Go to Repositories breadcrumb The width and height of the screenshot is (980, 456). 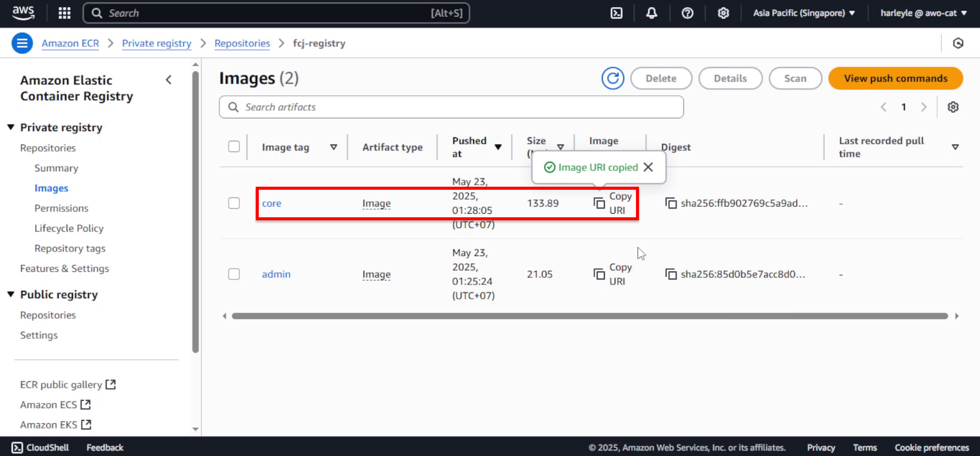coord(242,43)
